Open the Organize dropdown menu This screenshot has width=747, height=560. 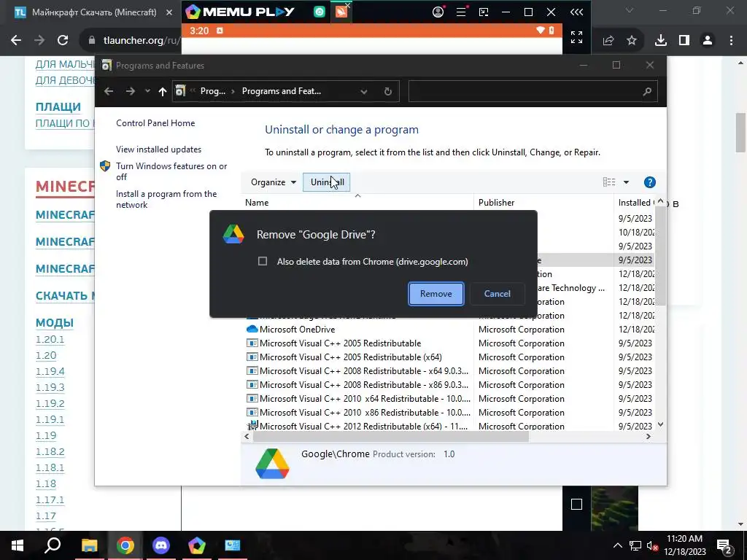(x=274, y=182)
